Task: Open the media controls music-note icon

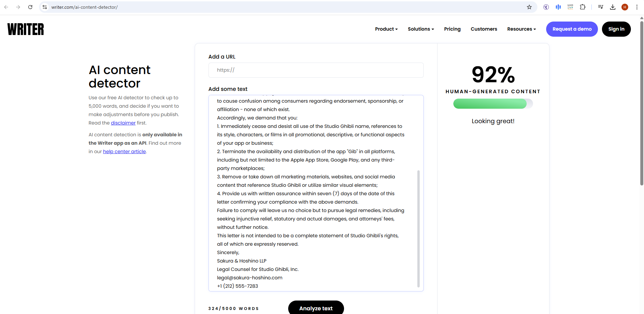Action: pos(600,7)
